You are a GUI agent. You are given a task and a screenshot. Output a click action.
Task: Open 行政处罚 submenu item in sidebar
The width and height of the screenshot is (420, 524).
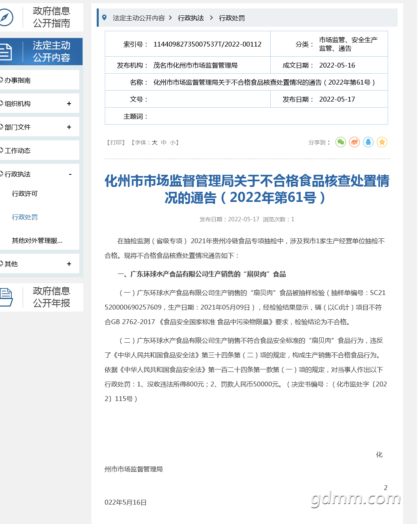[x=25, y=217]
